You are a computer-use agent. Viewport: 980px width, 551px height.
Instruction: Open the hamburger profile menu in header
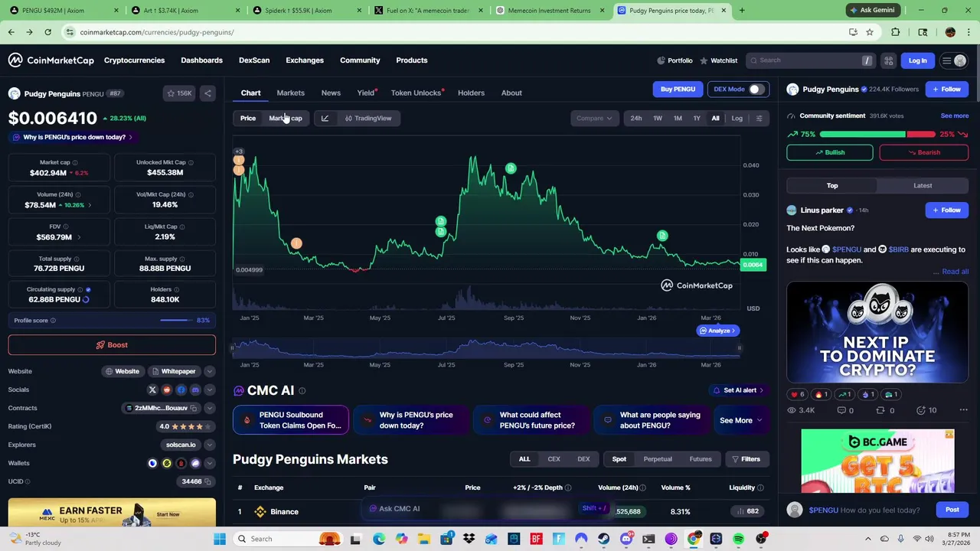click(x=954, y=60)
